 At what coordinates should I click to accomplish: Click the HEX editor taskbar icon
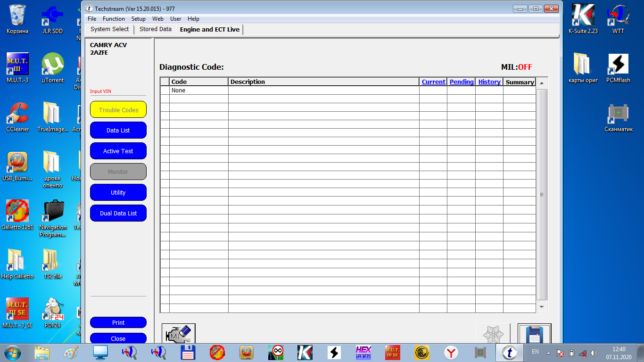point(363,352)
